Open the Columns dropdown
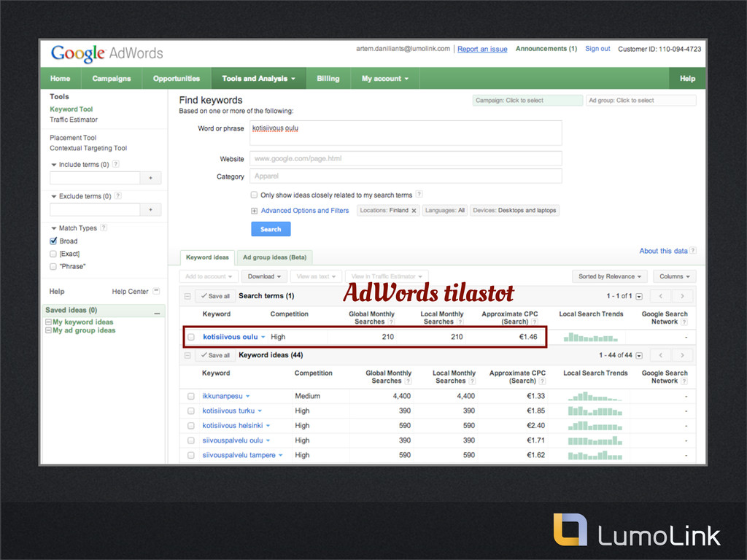The height and width of the screenshot is (560, 747). (x=675, y=276)
